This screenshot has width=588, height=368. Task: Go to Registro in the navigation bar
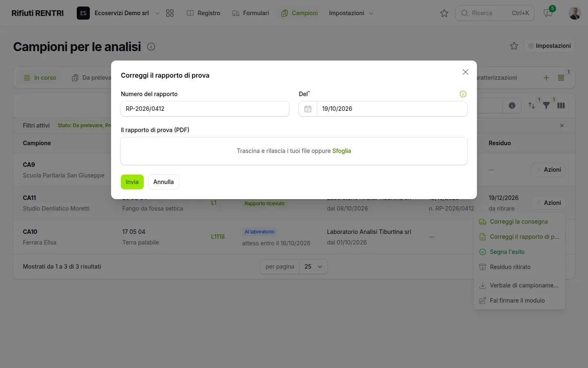pyautogui.click(x=203, y=13)
